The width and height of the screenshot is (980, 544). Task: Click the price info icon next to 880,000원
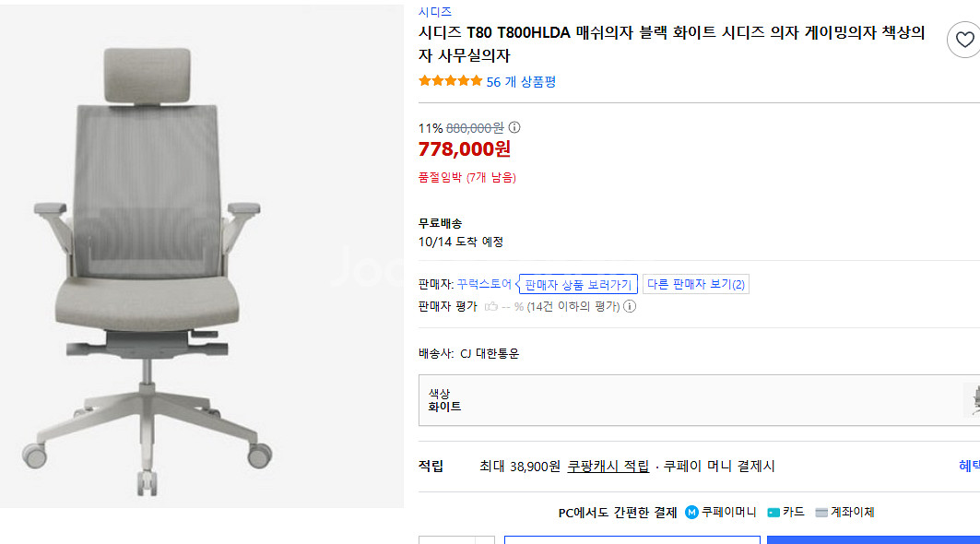click(514, 128)
